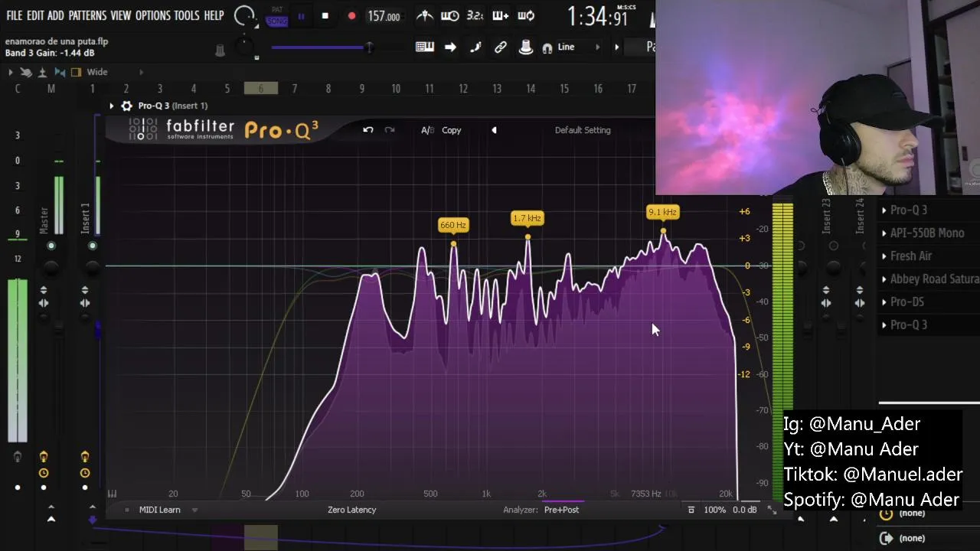Copy the A state to B

452,130
